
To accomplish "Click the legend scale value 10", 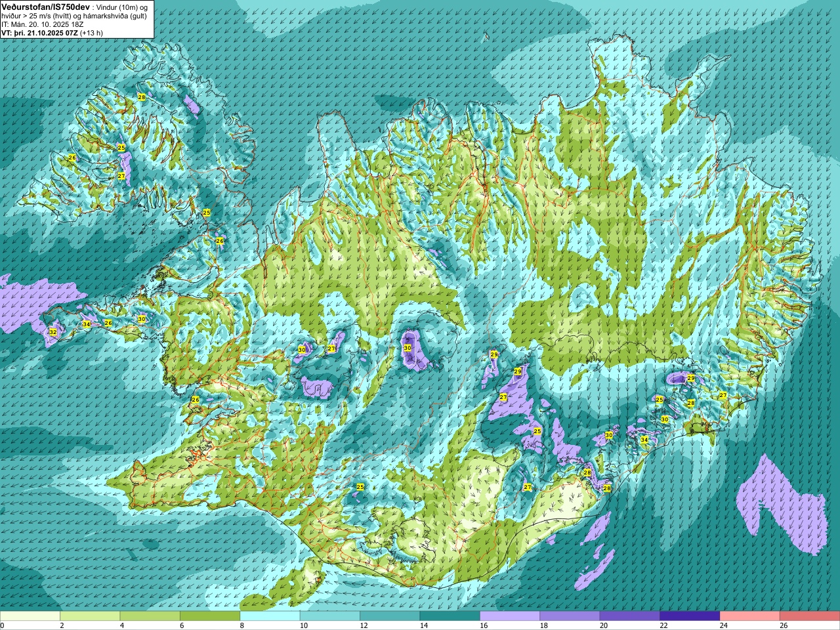I will coord(304,625).
